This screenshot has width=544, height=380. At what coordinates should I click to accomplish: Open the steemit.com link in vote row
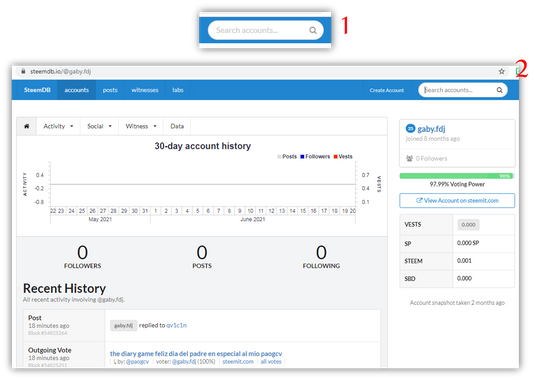pyautogui.click(x=238, y=362)
